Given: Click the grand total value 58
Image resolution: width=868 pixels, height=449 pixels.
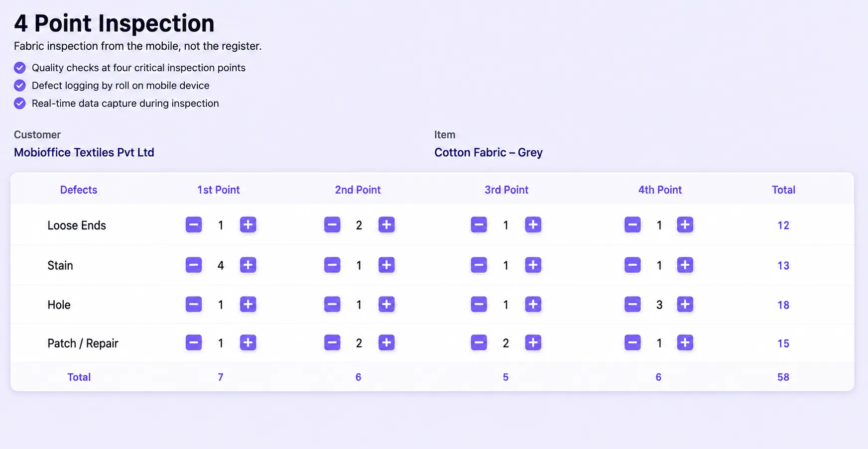Looking at the screenshot, I should coord(783,377).
